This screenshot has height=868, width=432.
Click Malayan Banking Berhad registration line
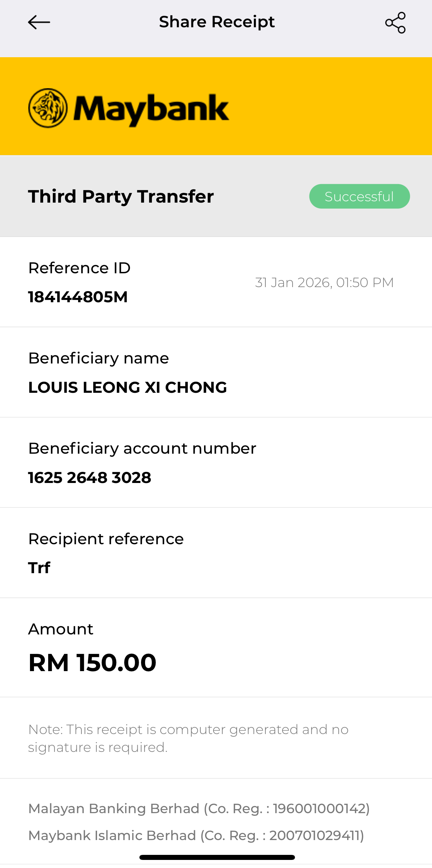[x=199, y=808]
